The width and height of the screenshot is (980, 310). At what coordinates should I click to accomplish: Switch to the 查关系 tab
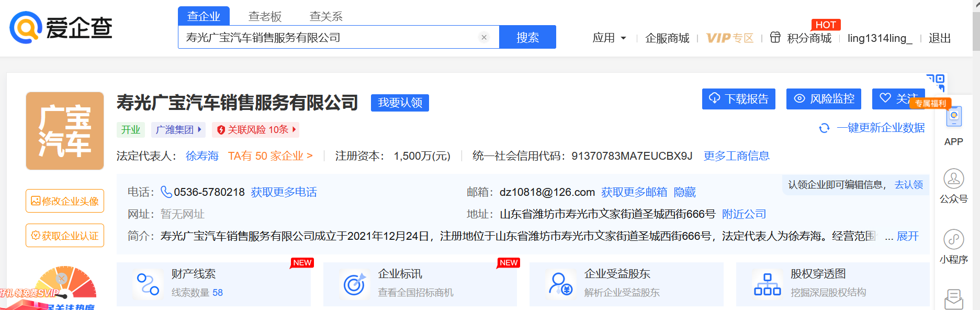click(326, 16)
